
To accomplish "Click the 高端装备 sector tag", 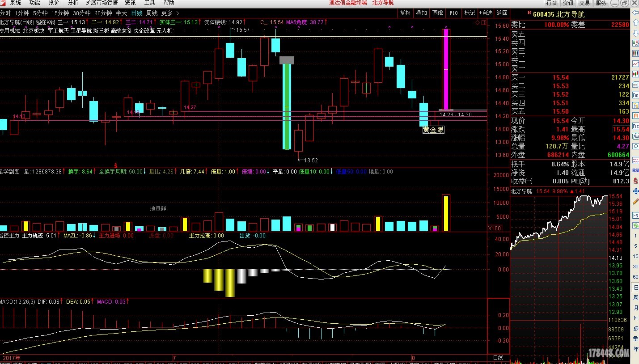I will pyautogui.click(x=122, y=31).
